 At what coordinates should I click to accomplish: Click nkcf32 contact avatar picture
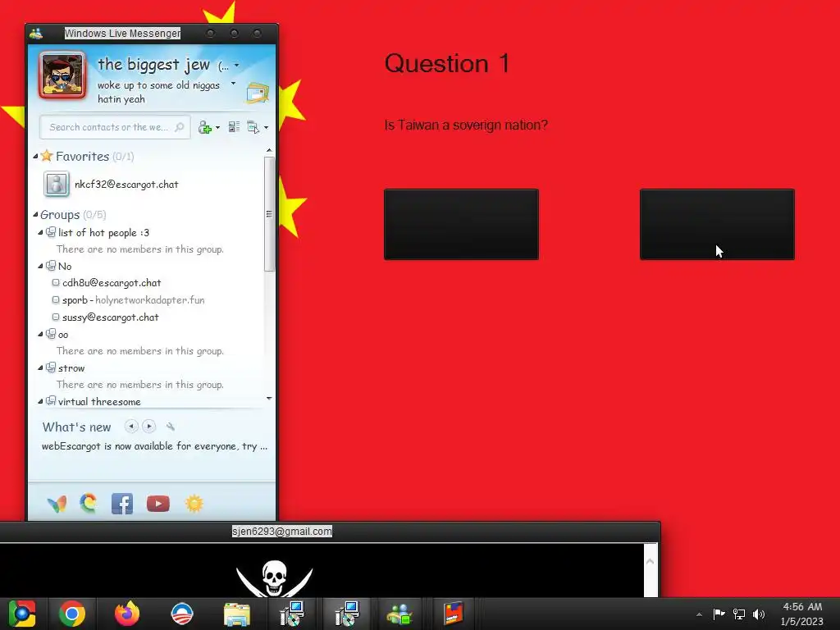coord(57,185)
